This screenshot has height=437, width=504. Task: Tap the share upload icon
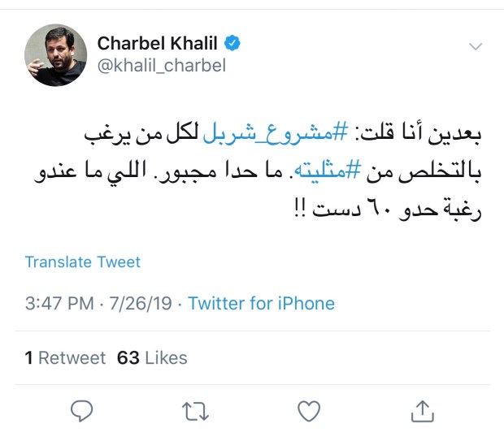point(421,412)
